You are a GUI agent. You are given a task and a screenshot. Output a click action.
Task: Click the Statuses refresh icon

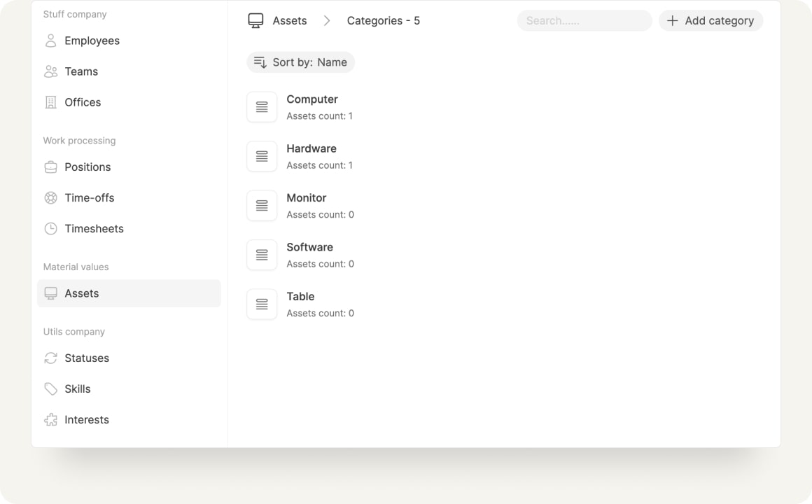(50, 358)
